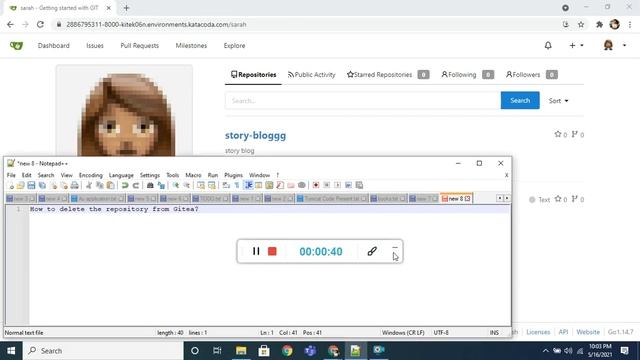Open the Following tab
Screen dimensions: 640x360
[x=467, y=75]
